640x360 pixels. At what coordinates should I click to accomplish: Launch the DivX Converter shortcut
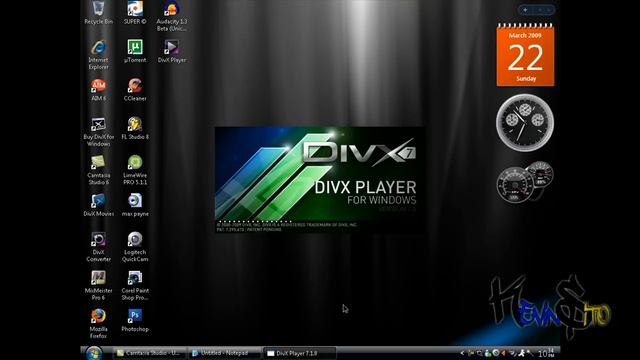point(98,247)
